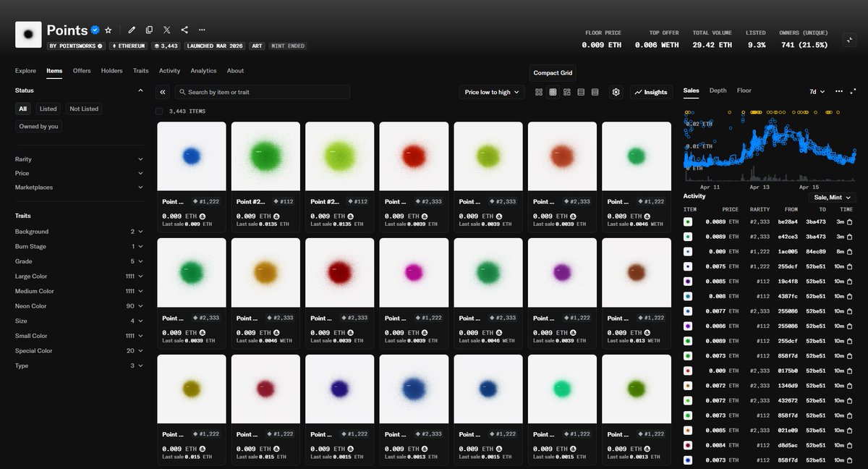Expand the sales chart to fullscreen

click(x=854, y=91)
